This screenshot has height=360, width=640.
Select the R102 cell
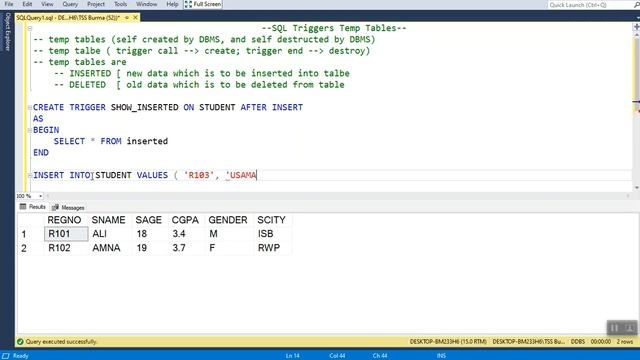click(x=66, y=248)
